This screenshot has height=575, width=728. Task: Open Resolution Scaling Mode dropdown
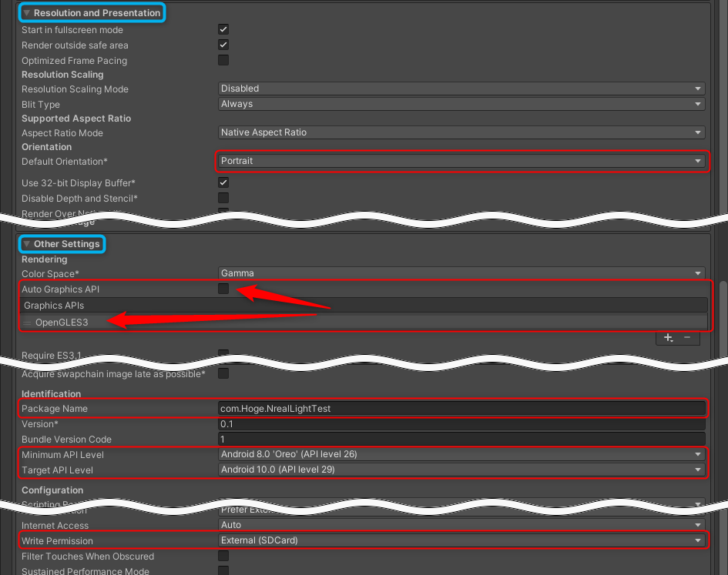click(461, 89)
